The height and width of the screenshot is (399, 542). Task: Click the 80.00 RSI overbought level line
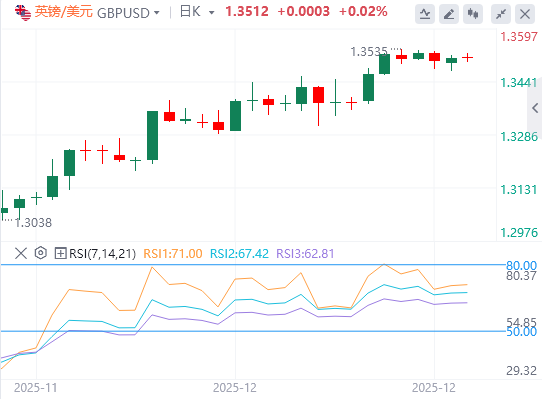pos(253,265)
